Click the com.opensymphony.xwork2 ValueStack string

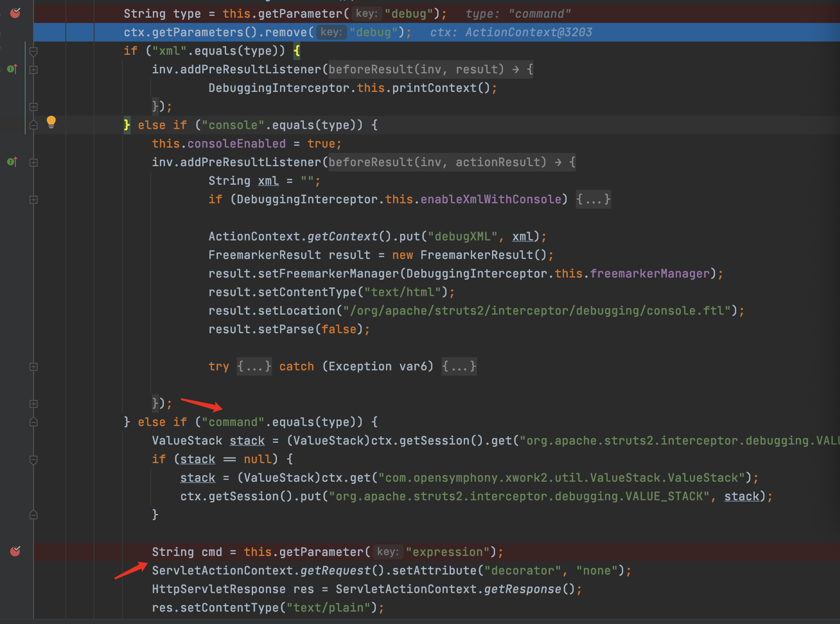tap(562, 478)
